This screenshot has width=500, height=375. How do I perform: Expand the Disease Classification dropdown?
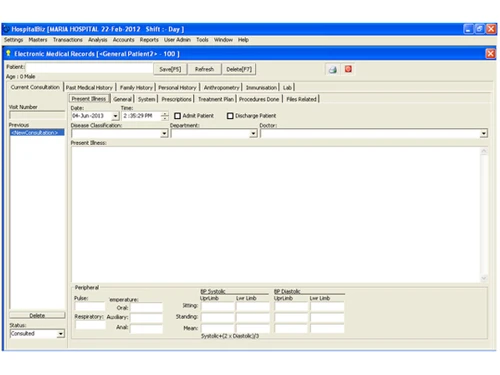[x=164, y=134]
